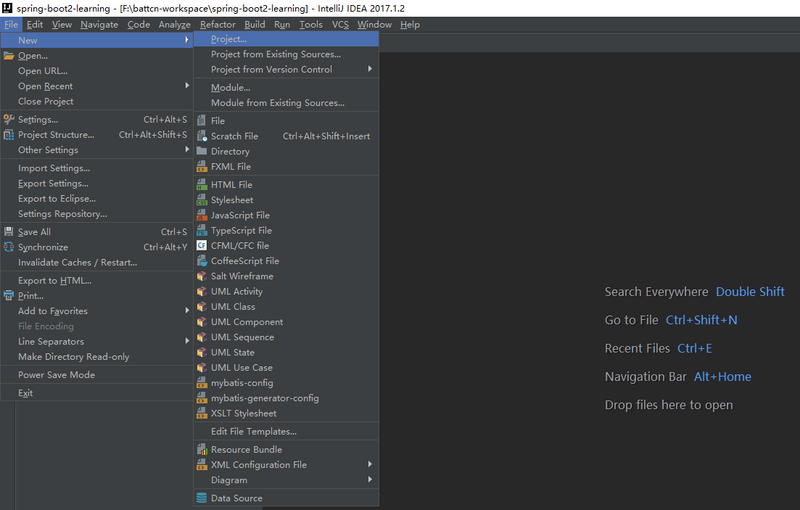Click the Salt Wireframe icon
Viewport: 800px width, 510px height.
(202, 276)
